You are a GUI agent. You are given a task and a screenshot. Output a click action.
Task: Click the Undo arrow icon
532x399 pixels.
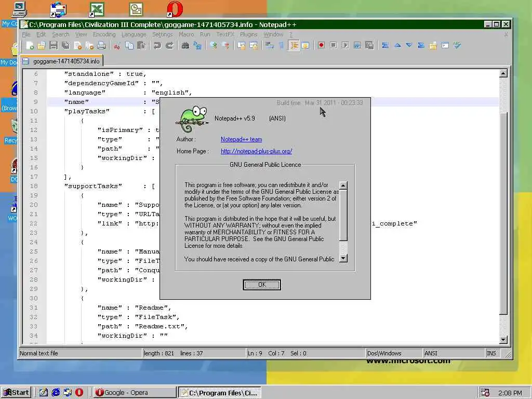pos(157,46)
